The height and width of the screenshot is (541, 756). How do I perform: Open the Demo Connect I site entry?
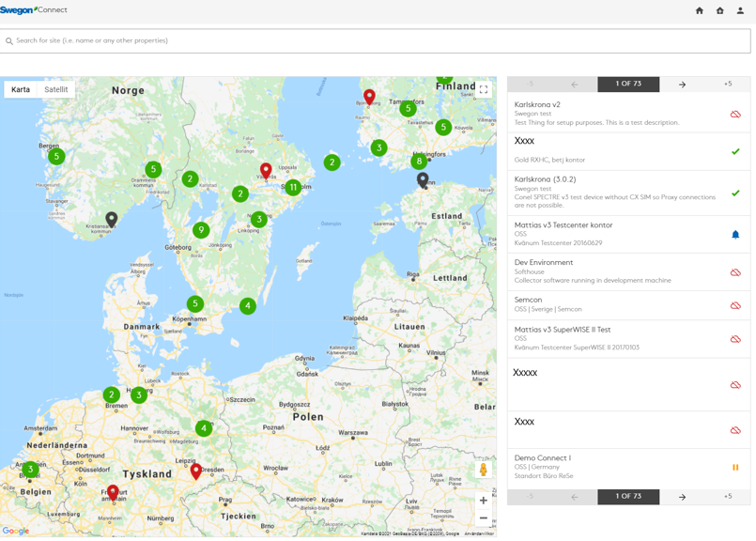[x=628, y=467]
